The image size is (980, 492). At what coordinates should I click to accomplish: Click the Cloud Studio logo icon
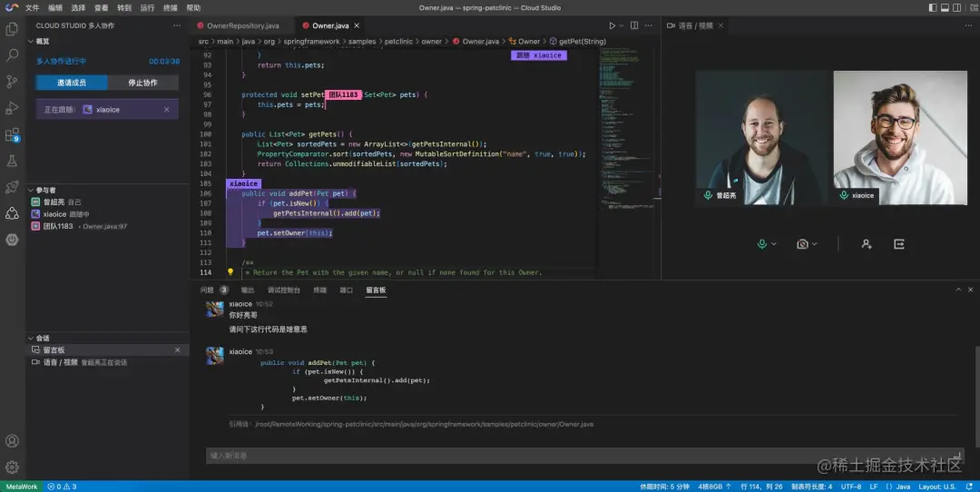coord(11,7)
